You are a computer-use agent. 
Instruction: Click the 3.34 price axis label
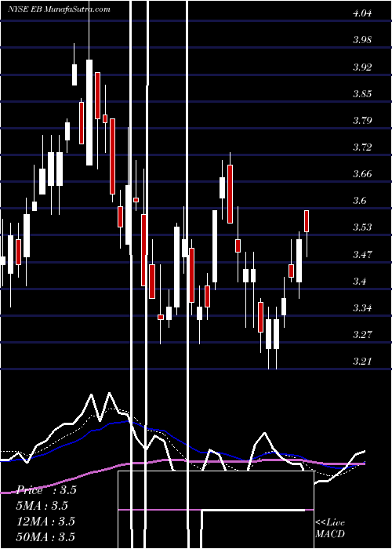tap(362, 307)
